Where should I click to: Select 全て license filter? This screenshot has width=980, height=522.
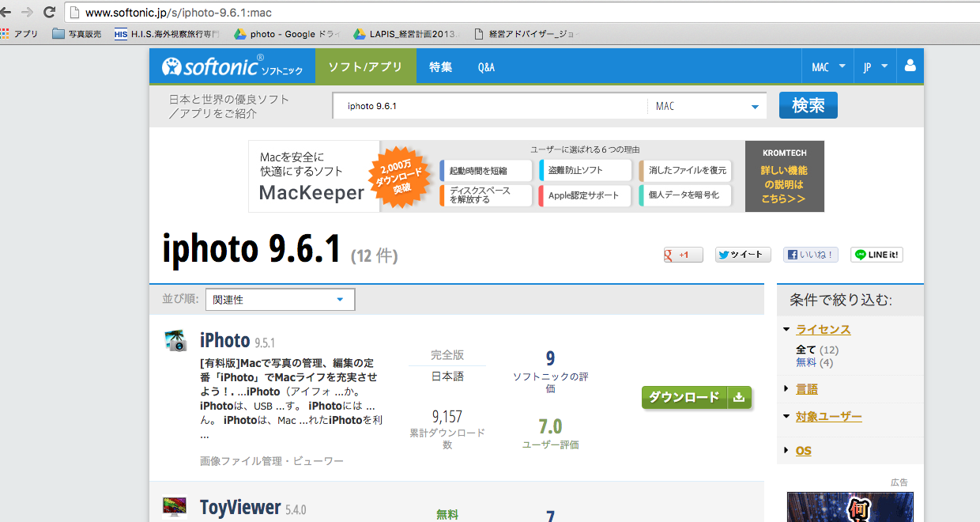coord(806,350)
